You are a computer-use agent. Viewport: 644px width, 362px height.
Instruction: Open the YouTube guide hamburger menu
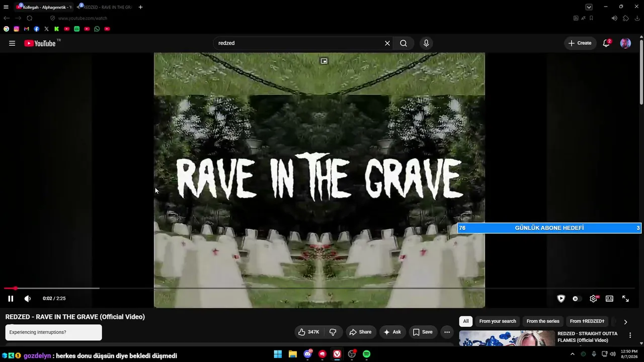[x=12, y=43]
